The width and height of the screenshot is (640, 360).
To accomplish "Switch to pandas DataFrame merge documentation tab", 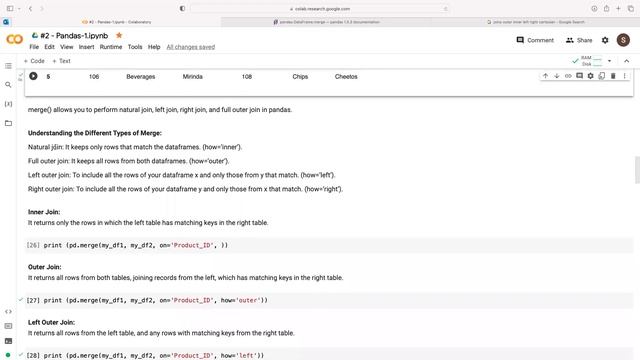I will (x=327, y=22).
